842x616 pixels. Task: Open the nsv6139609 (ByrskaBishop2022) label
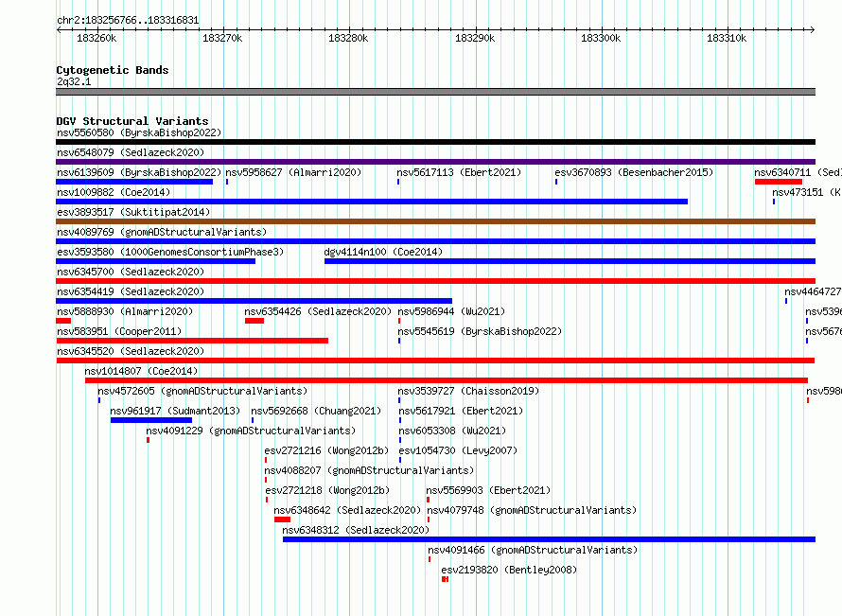pyautogui.click(x=139, y=172)
